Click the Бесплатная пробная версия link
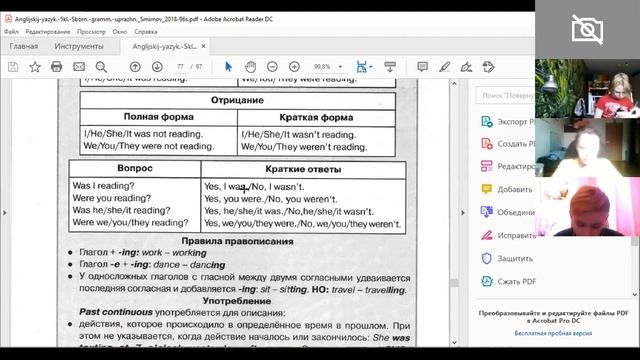 553,333
